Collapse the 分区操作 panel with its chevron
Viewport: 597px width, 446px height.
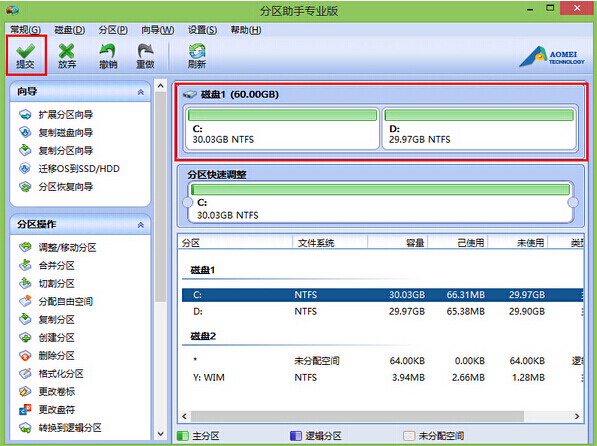point(140,225)
